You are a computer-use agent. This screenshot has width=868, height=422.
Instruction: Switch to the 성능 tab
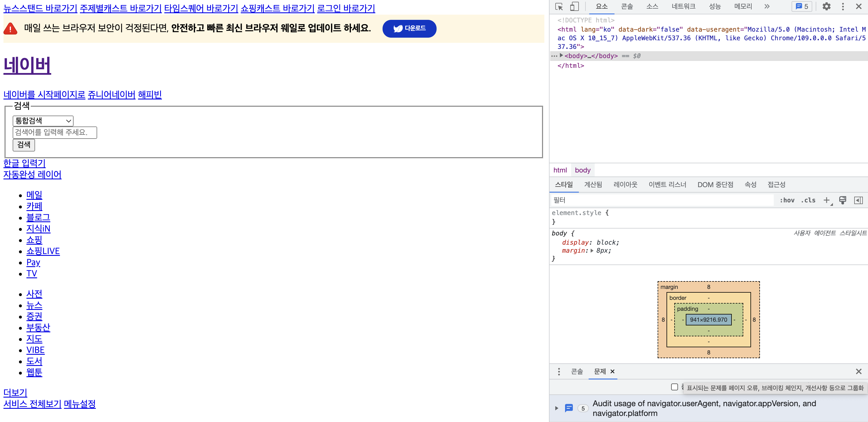click(715, 6)
